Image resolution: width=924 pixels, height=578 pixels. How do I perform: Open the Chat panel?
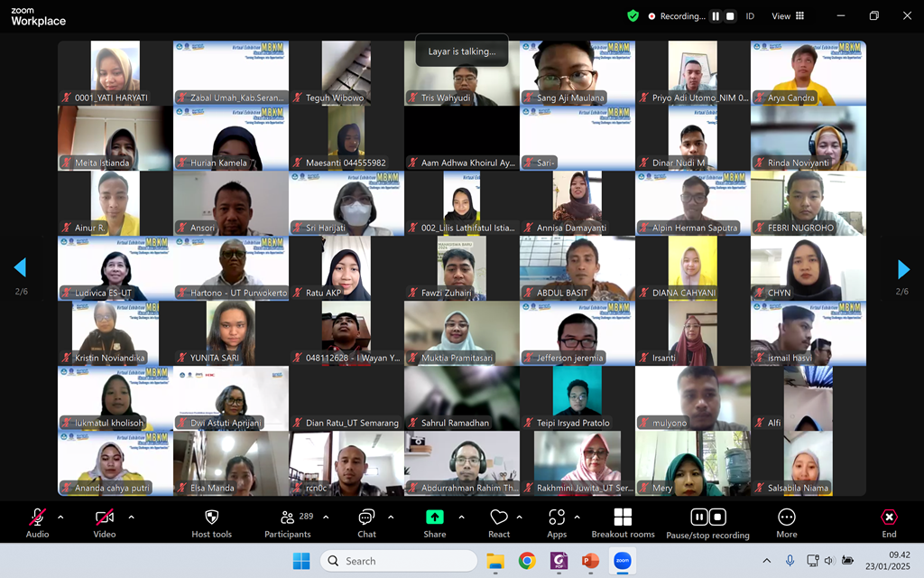(366, 517)
